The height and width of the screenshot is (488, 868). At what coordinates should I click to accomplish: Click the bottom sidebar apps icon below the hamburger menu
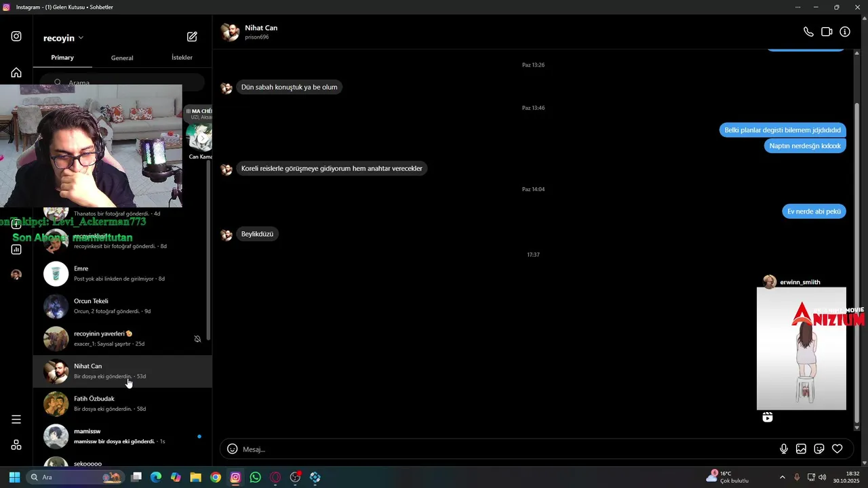pyautogui.click(x=16, y=445)
